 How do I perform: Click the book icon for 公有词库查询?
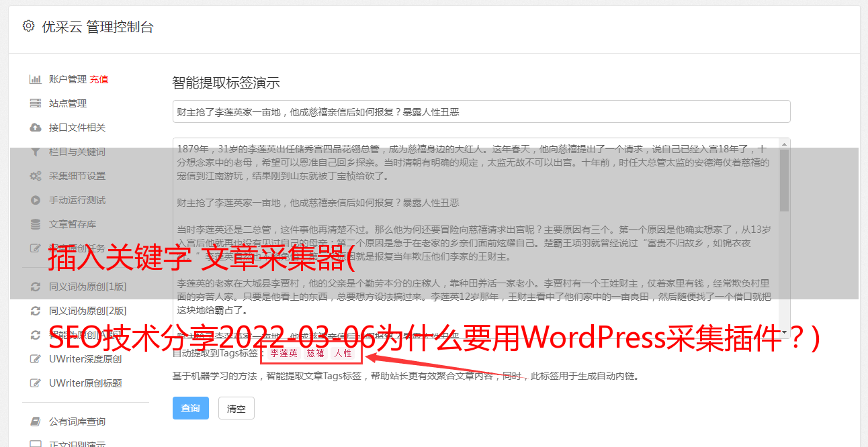[36, 421]
